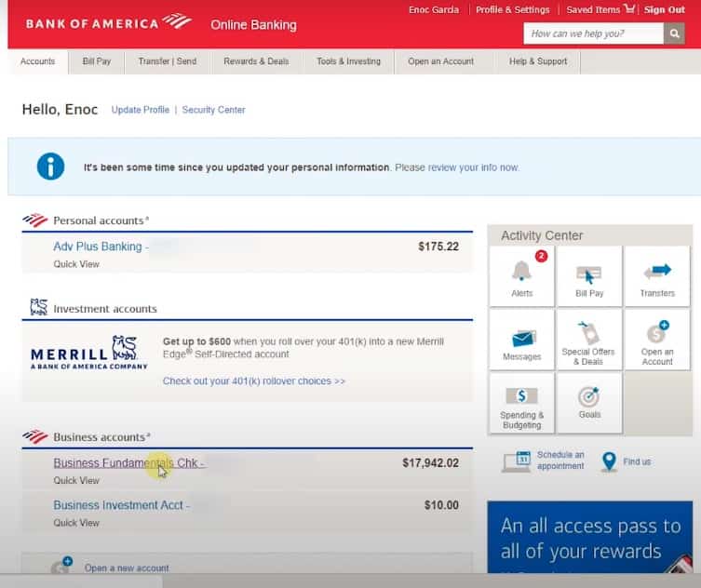Click the Saved Items cart icon

629,8
